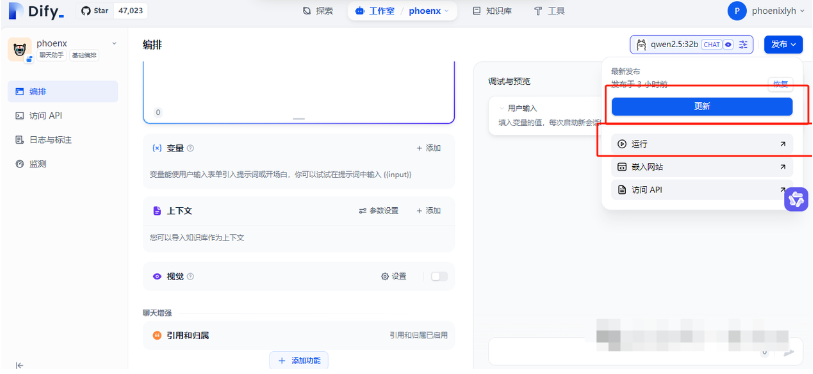Click the 恢复 button
813x374 pixels.
pos(780,84)
